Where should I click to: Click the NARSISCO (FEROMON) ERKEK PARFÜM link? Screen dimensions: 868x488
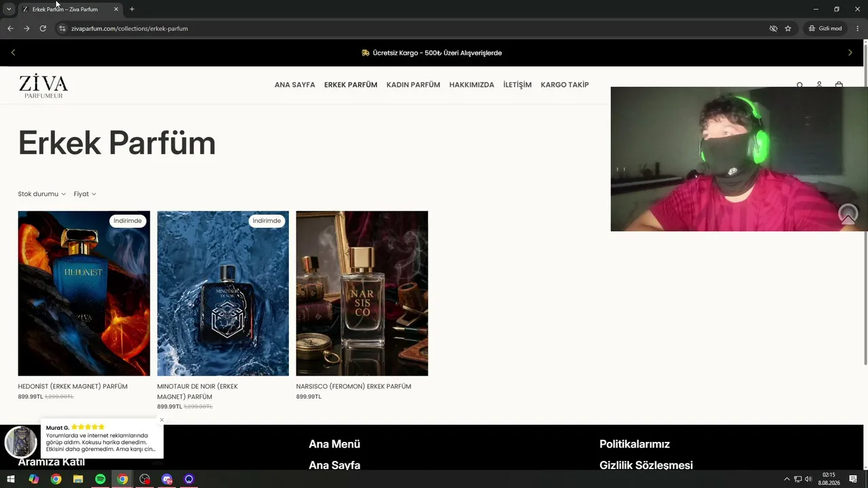pos(353,386)
